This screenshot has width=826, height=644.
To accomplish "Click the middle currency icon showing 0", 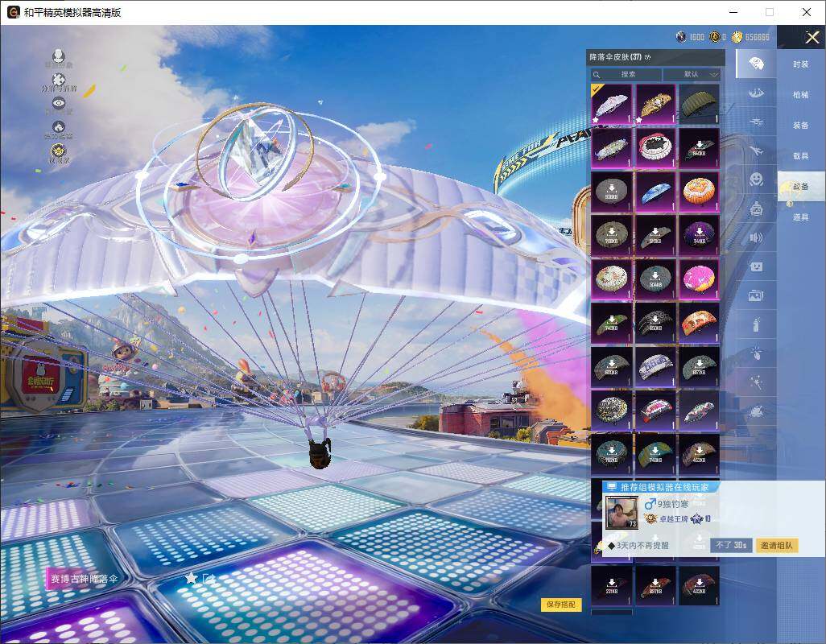I will pyautogui.click(x=714, y=37).
